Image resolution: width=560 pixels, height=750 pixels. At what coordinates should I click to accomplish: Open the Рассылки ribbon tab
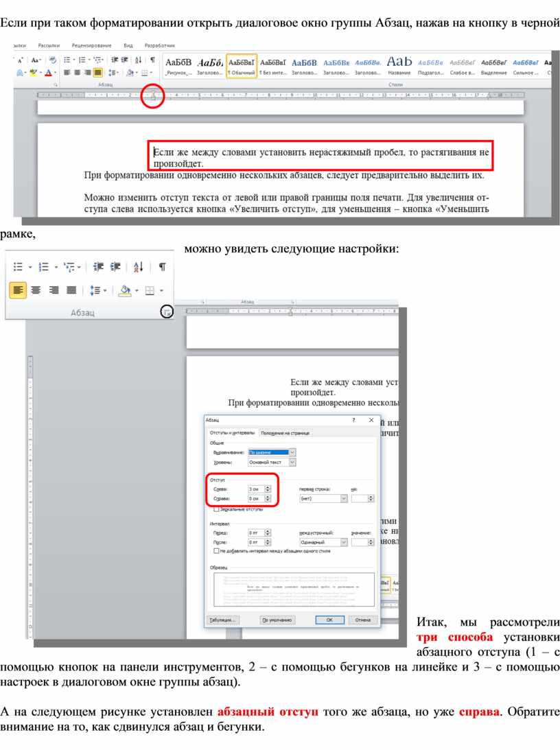pyautogui.click(x=49, y=45)
